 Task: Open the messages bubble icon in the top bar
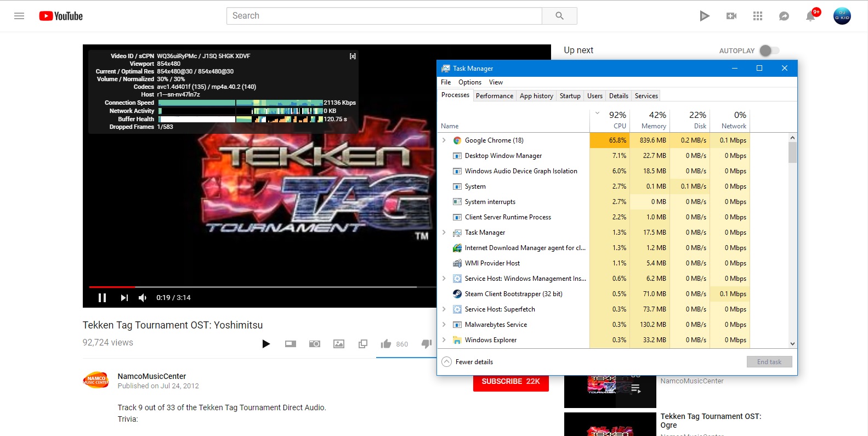coord(784,16)
